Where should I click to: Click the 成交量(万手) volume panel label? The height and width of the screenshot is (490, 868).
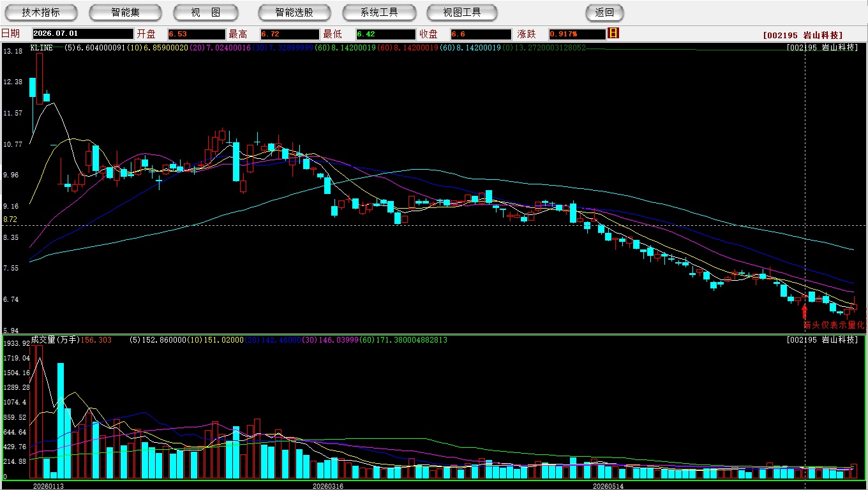coord(56,340)
